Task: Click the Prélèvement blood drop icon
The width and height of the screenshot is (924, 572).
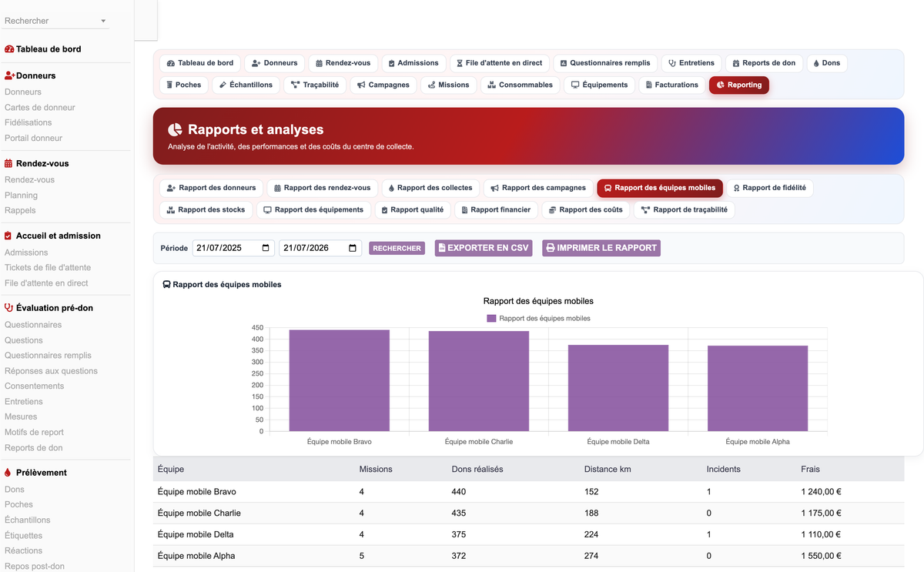Action: [8, 473]
